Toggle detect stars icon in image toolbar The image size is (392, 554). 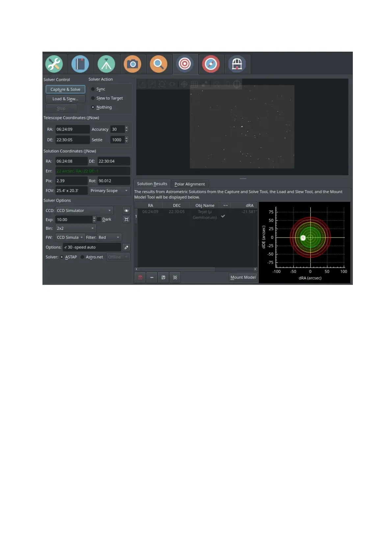click(x=205, y=84)
